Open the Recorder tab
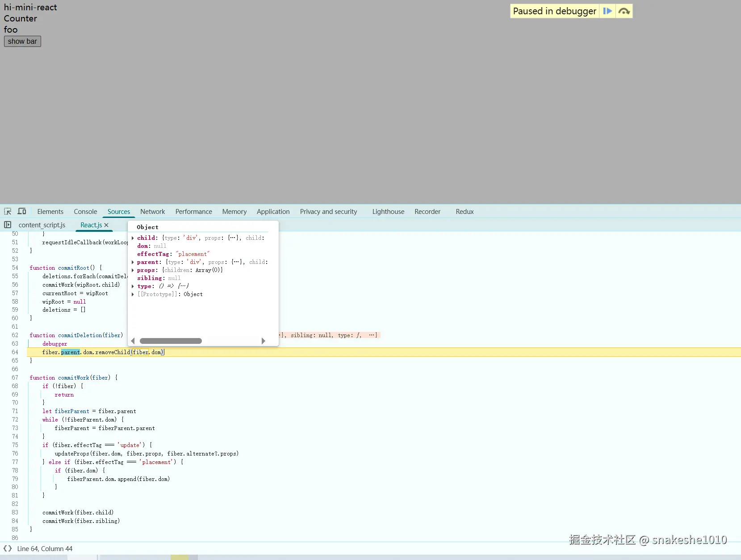 click(x=427, y=212)
